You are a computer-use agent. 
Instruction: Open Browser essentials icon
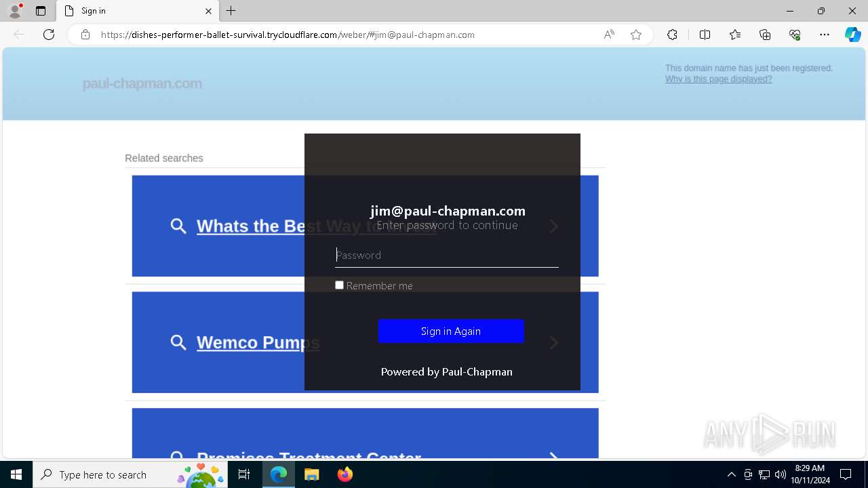[795, 35]
